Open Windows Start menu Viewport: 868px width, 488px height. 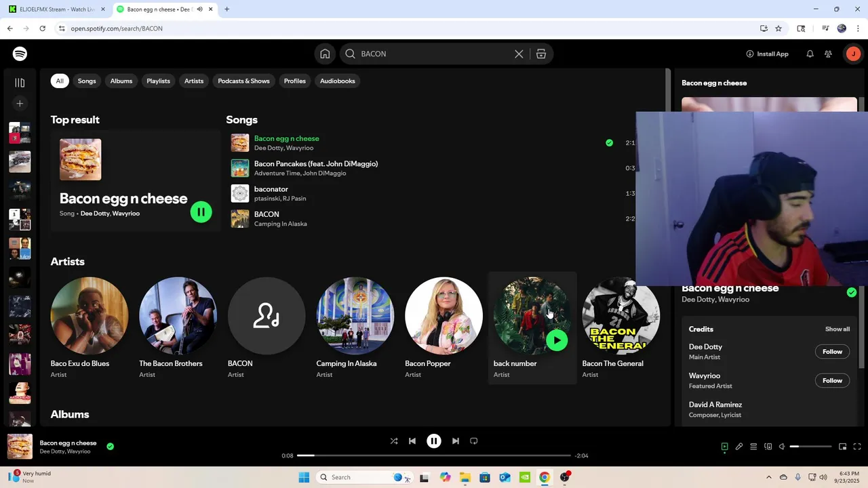pyautogui.click(x=304, y=477)
